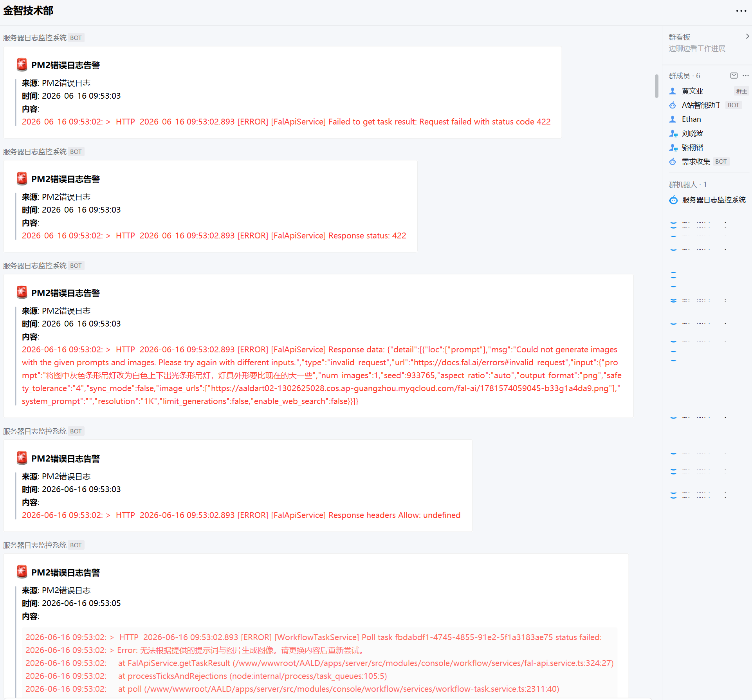Click sender name above the 09:53:05 alert
This screenshot has width=752, height=700.
point(35,545)
